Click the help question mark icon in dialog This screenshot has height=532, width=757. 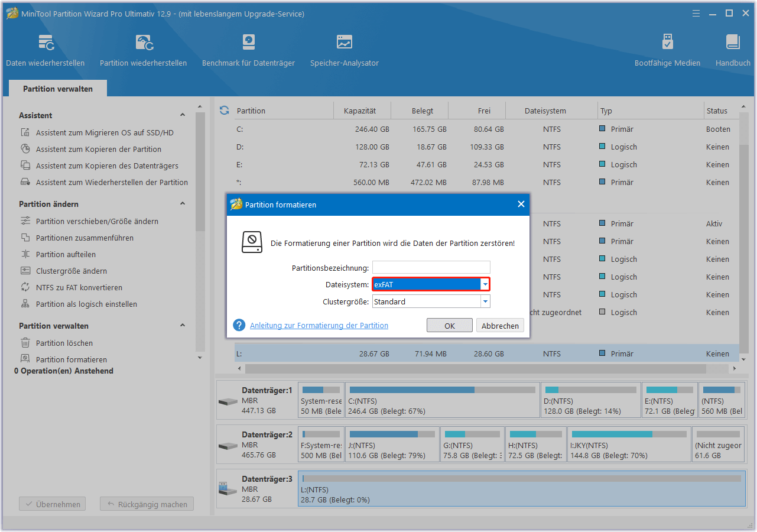tap(239, 325)
